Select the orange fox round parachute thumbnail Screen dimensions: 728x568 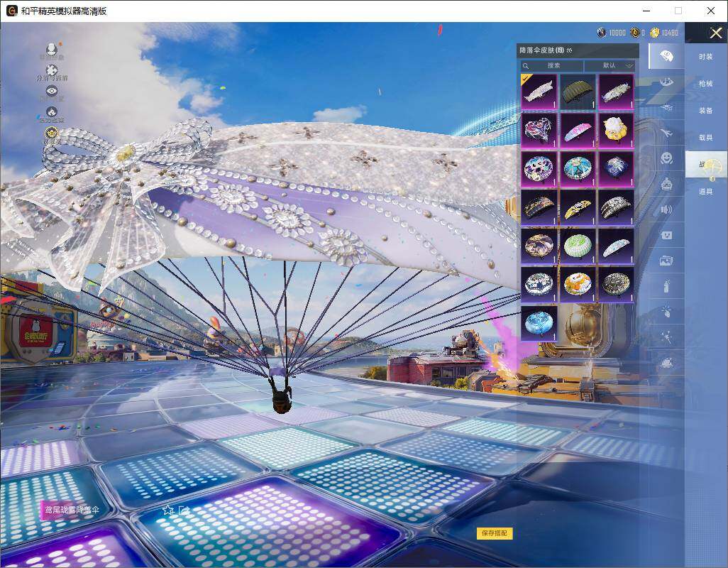pos(577,284)
